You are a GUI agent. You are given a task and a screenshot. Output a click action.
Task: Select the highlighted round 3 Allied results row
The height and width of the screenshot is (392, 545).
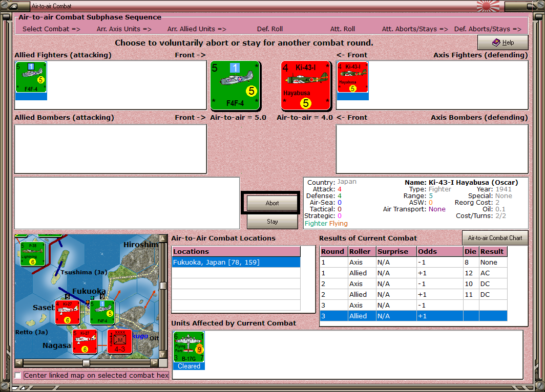pos(413,316)
